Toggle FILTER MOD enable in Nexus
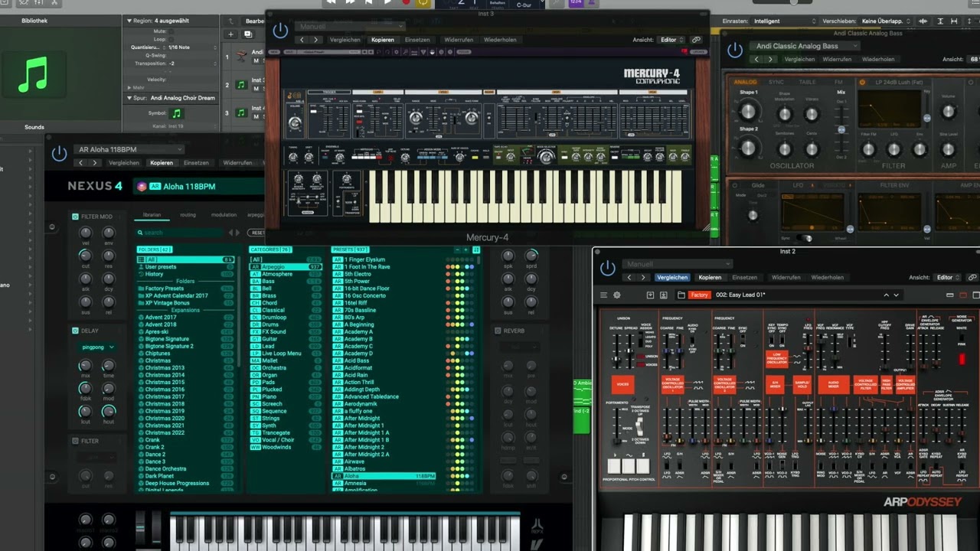Screen dimensions: 980x551 point(75,217)
